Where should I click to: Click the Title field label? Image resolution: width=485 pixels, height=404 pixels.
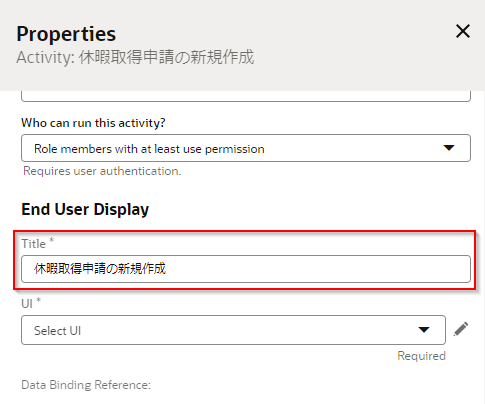(33, 244)
